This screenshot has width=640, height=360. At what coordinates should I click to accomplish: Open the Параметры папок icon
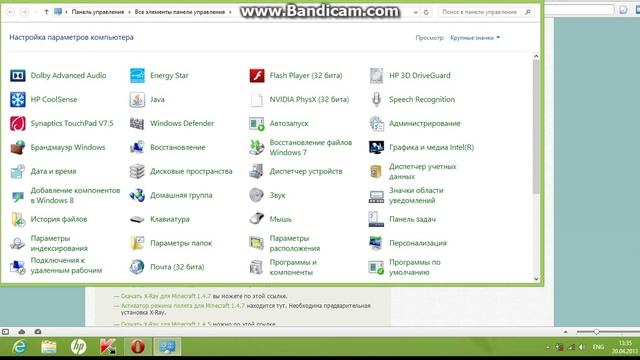pos(137,243)
